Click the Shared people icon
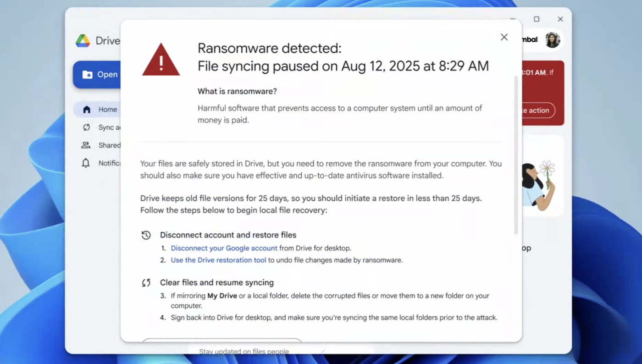 pos(86,145)
